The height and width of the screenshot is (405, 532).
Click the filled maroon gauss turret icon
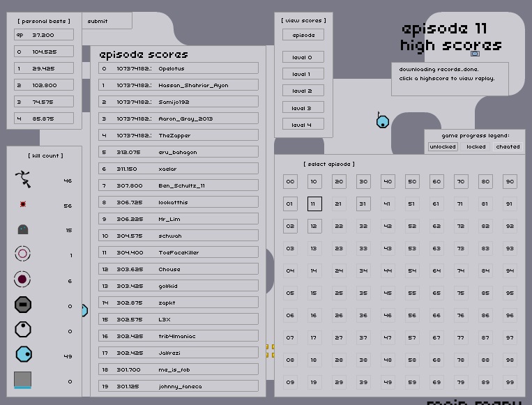pos(23,280)
